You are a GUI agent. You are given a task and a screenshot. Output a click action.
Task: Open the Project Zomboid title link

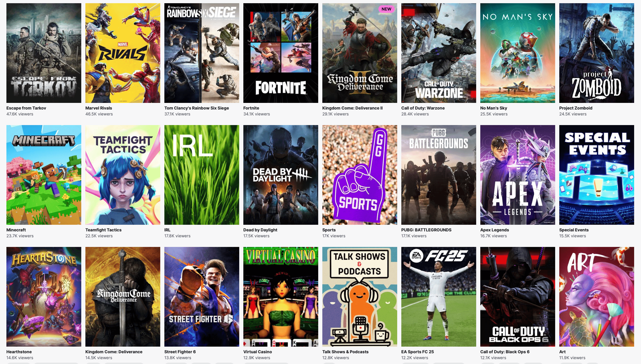576,108
